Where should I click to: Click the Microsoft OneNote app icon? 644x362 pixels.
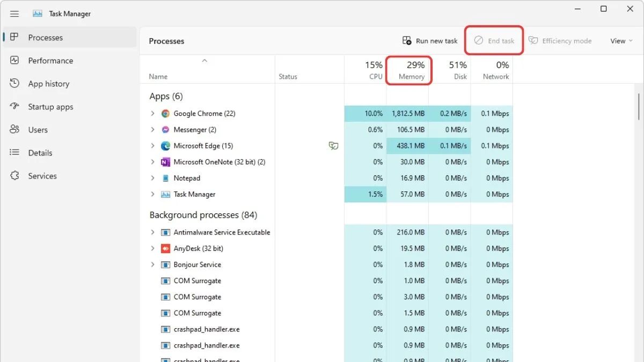tap(165, 162)
